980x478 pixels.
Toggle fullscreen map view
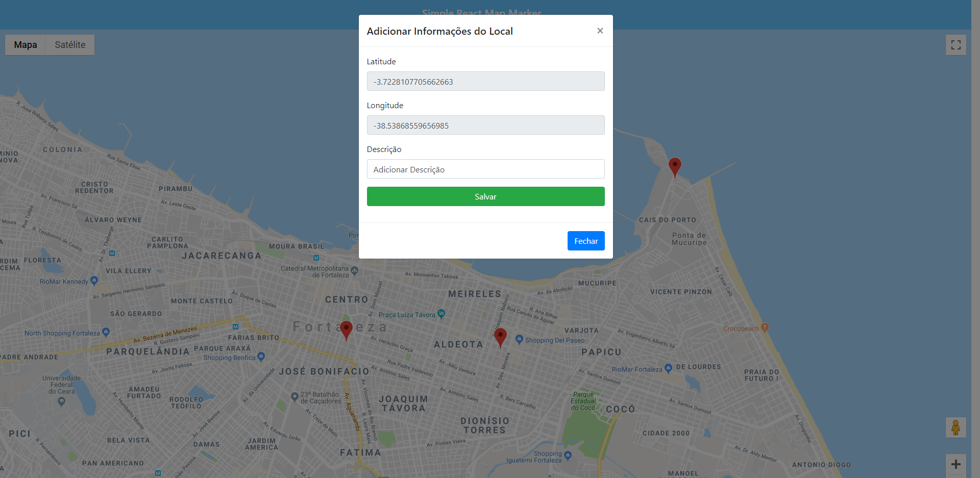pos(956,45)
